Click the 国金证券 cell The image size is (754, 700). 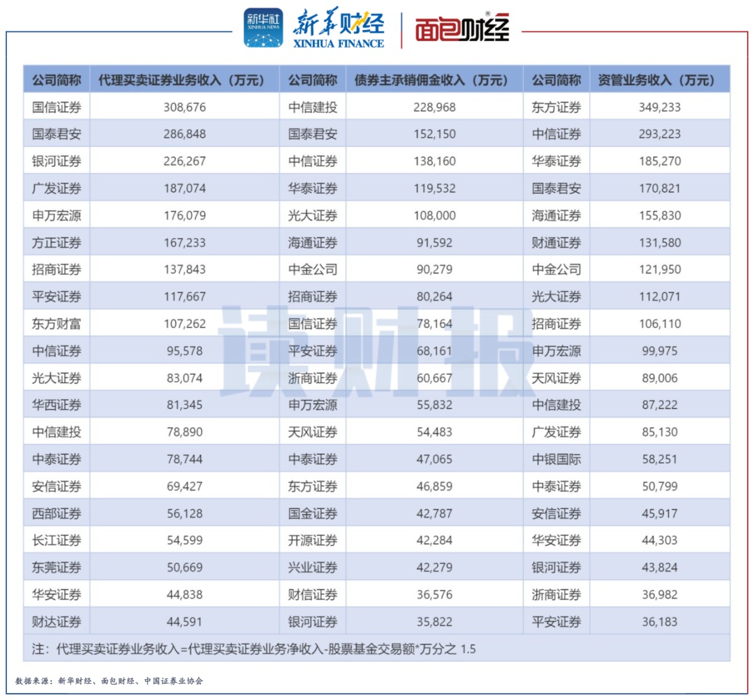click(313, 514)
